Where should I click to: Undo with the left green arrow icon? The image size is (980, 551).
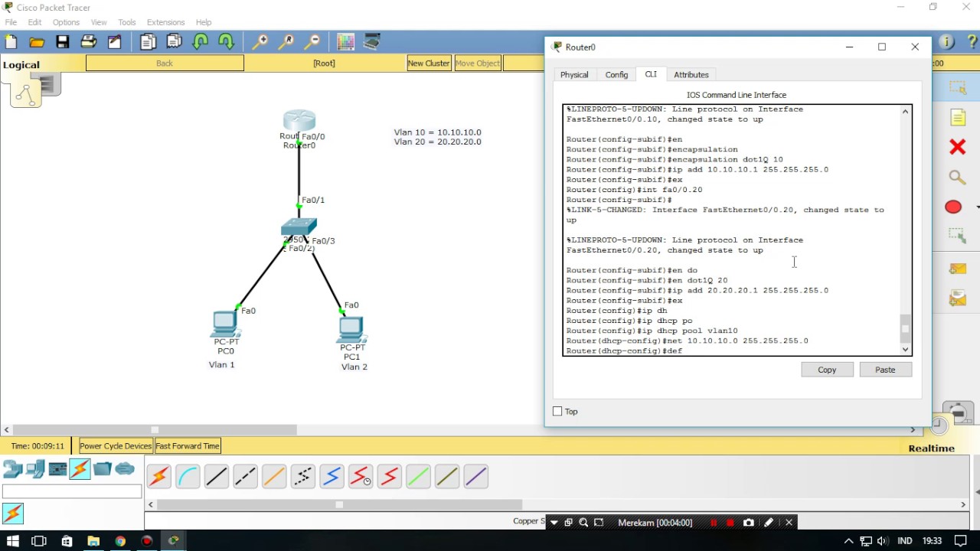point(201,42)
